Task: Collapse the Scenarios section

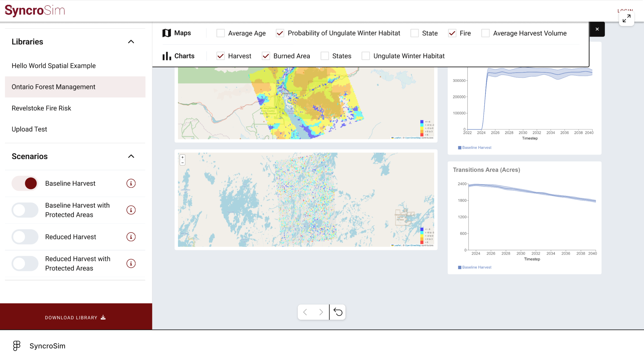Action: click(131, 156)
